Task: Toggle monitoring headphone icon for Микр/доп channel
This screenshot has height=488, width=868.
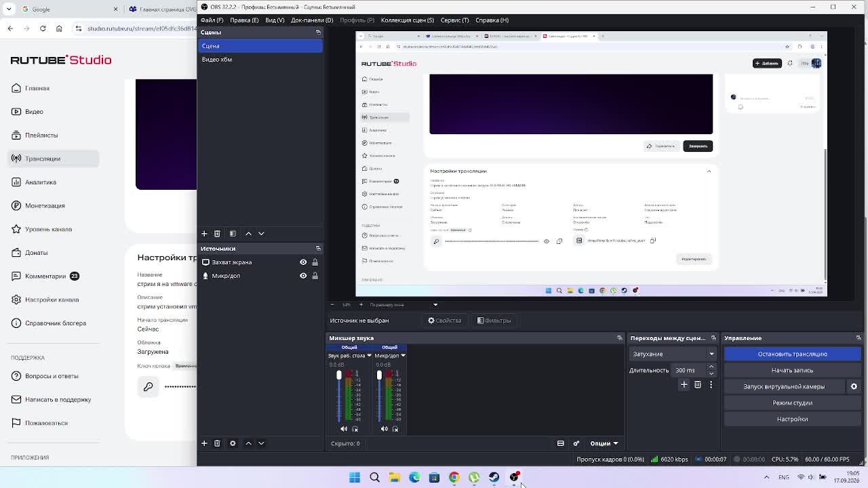Action: tap(395, 428)
